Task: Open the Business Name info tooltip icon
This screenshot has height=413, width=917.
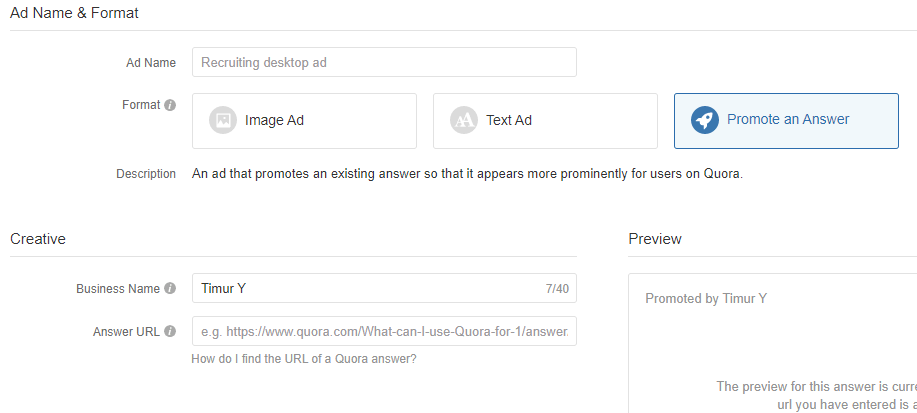Action: click(170, 288)
